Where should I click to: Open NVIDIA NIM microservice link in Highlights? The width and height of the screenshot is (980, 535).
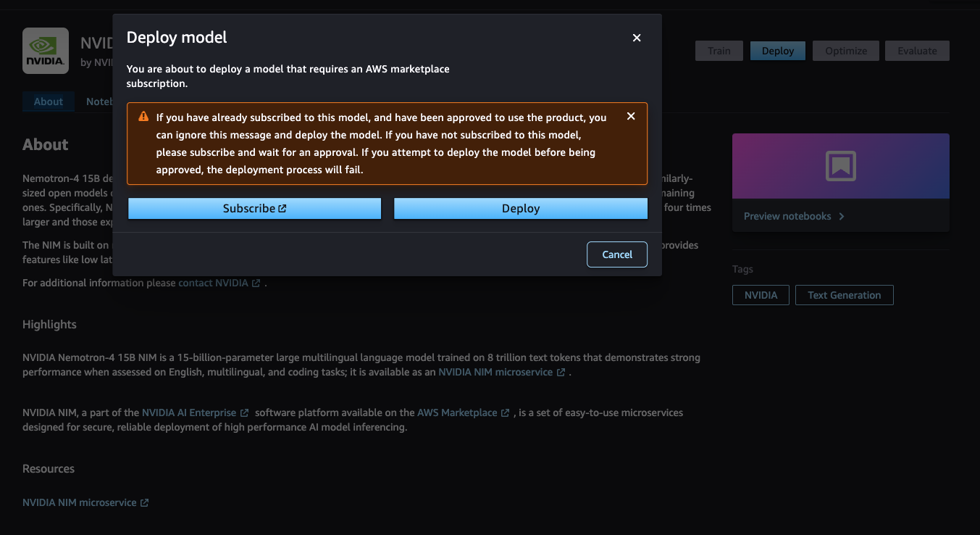coord(501,372)
